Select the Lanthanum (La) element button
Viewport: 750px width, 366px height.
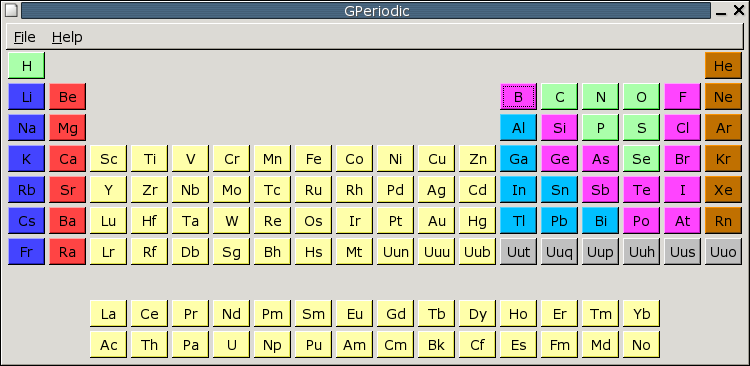[109, 313]
